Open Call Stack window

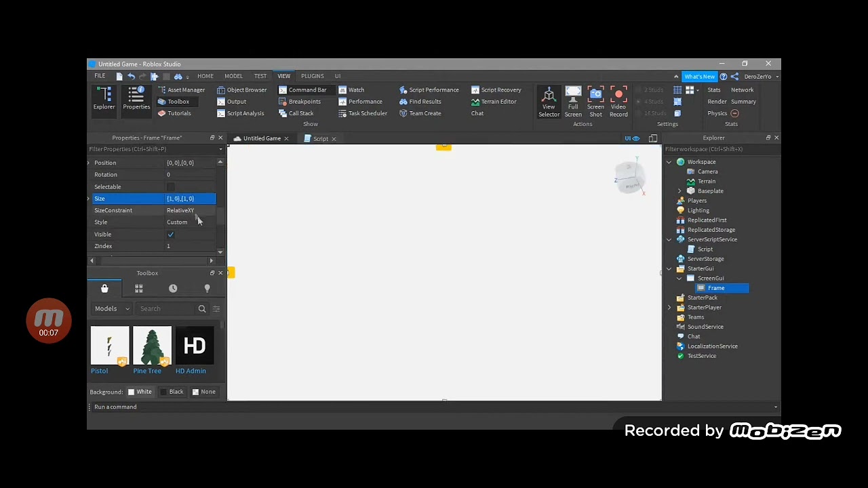point(296,113)
